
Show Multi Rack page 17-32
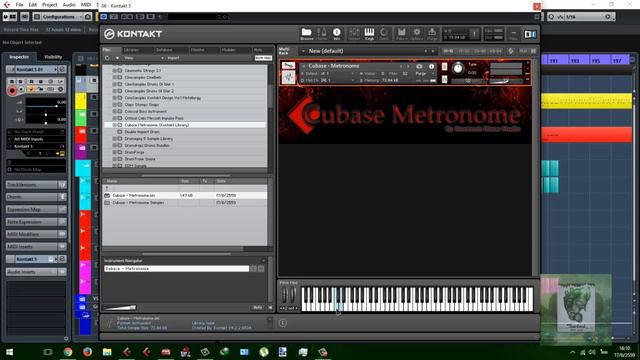tap(464, 51)
